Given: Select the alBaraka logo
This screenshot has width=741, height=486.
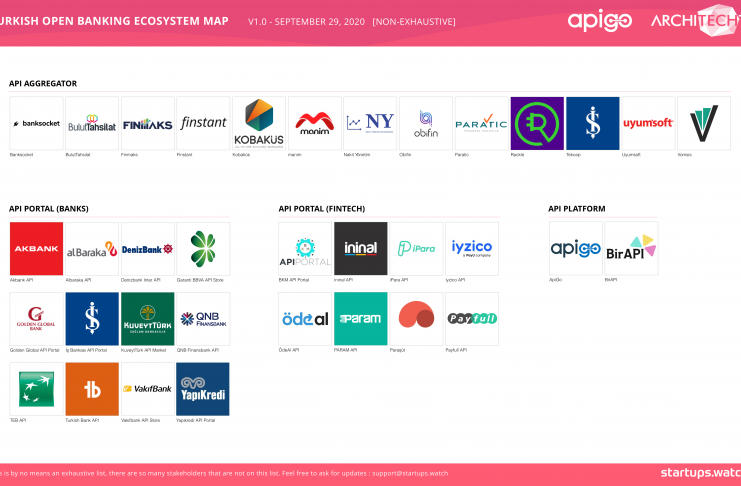Looking at the screenshot, I should [92, 249].
